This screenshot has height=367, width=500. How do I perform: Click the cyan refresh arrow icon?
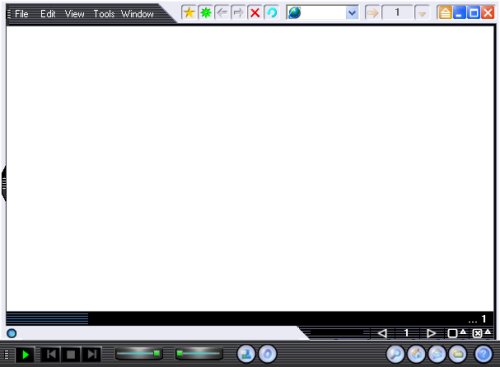point(272,13)
